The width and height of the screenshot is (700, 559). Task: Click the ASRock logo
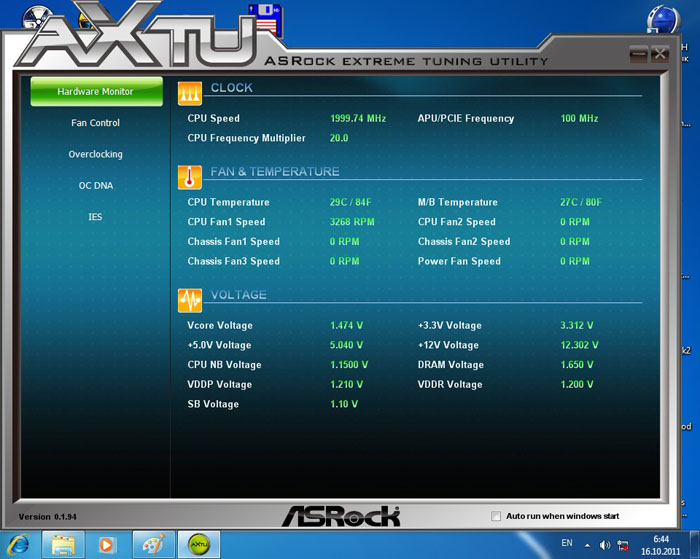pos(341,516)
